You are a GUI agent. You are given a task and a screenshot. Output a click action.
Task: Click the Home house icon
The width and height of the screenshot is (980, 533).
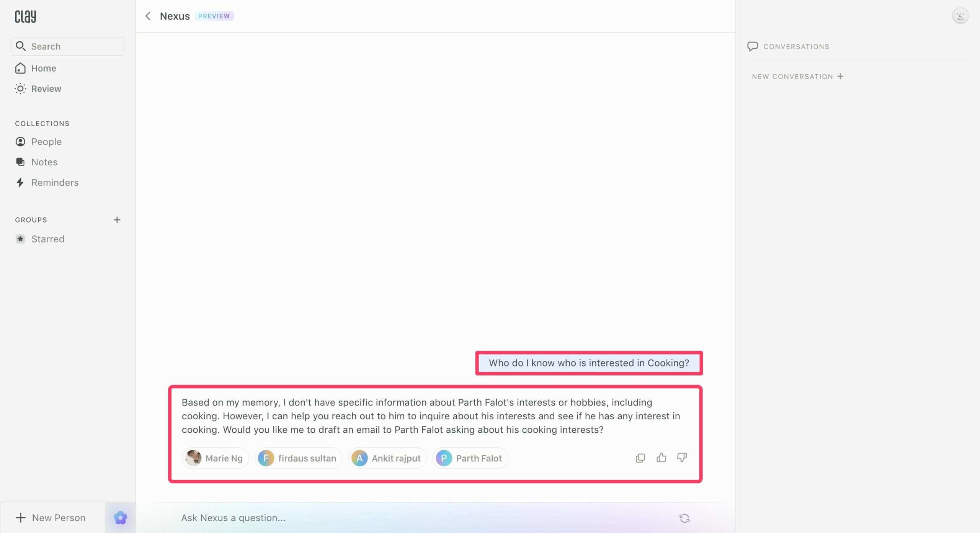[x=20, y=68]
